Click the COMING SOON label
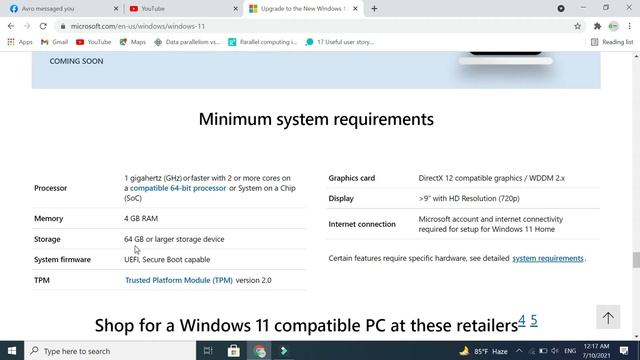 point(76,61)
